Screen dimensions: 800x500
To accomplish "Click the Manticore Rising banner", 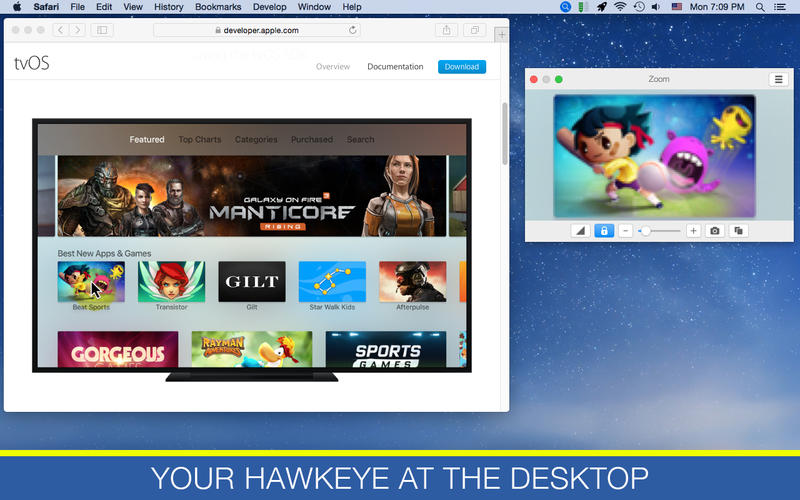I will [252, 196].
